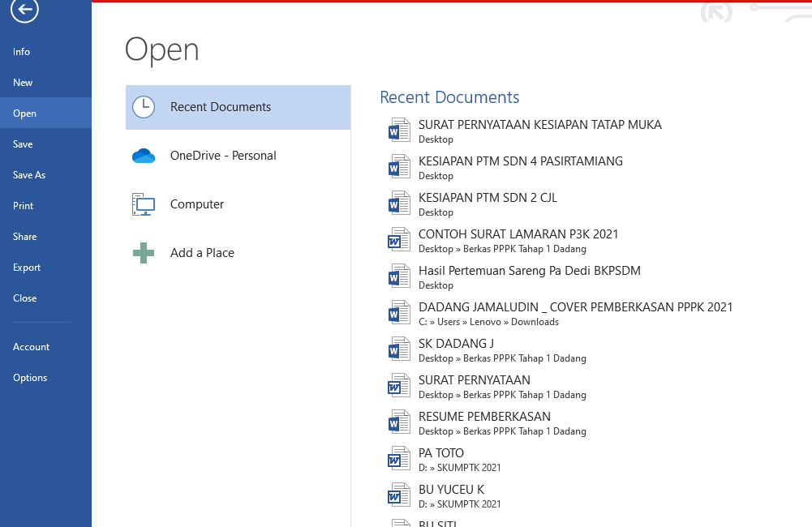The image size is (812, 527).
Task: Open the RESUME PEMBERKASAN document
Action: click(484, 417)
